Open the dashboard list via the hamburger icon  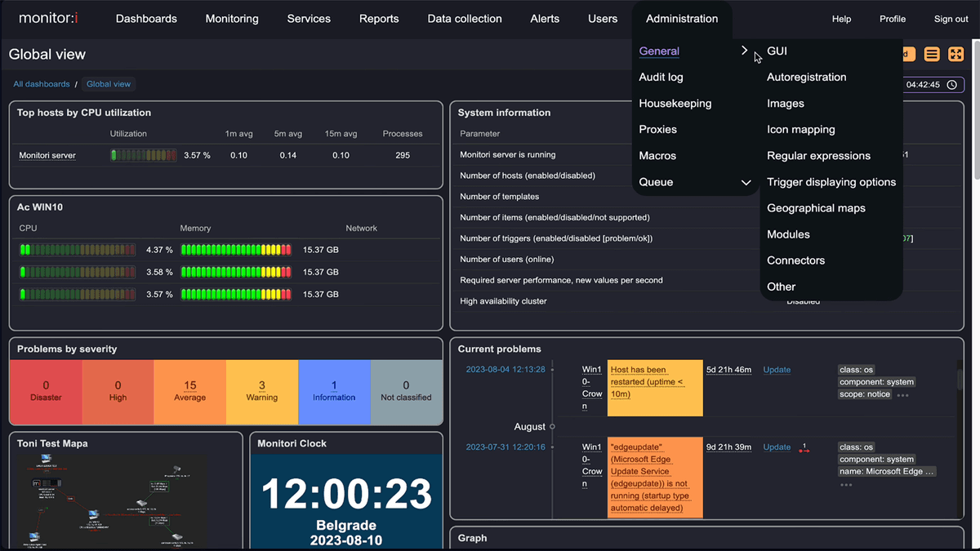coord(932,53)
